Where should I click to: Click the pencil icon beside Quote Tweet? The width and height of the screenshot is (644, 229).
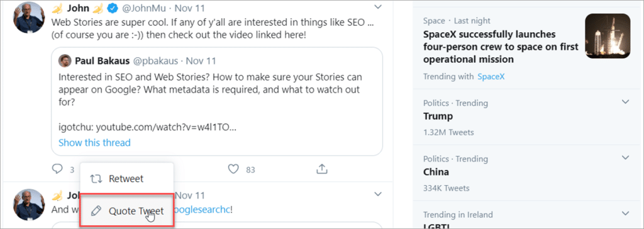pos(96,211)
